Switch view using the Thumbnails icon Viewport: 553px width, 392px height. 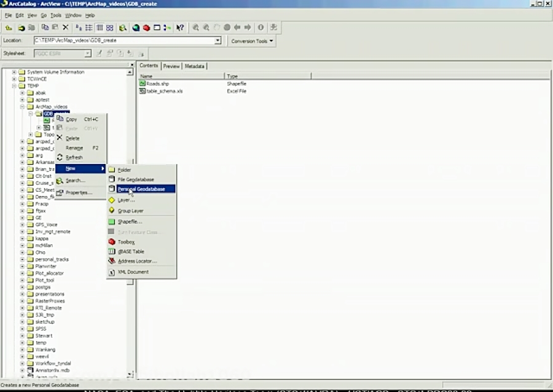click(x=110, y=27)
